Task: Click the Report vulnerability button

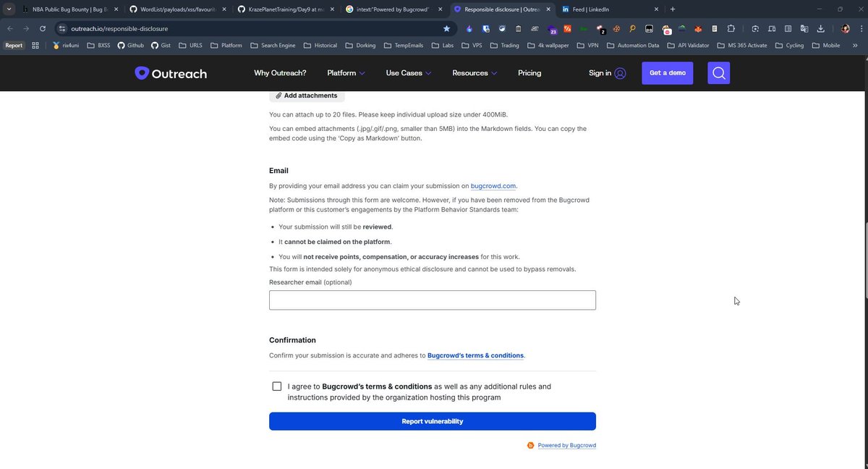Action: [x=433, y=421]
